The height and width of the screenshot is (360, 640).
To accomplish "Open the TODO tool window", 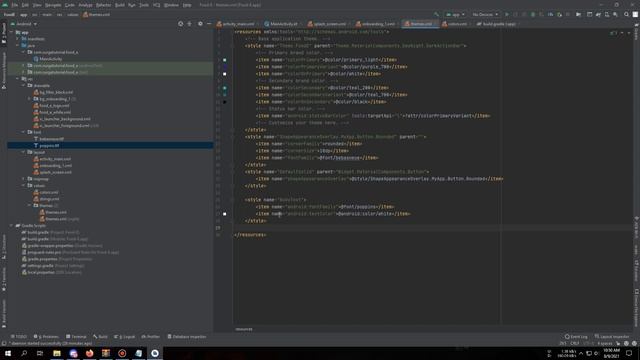I will pyautogui.click(x=19, y=337).
